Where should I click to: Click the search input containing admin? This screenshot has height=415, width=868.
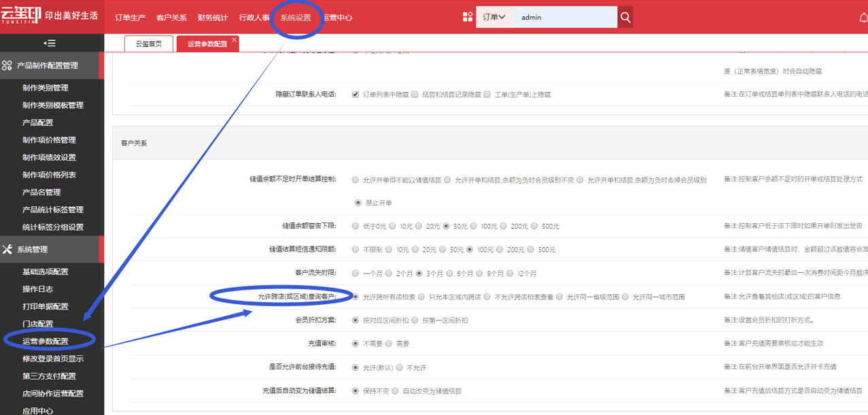click(x=564, y=17)
